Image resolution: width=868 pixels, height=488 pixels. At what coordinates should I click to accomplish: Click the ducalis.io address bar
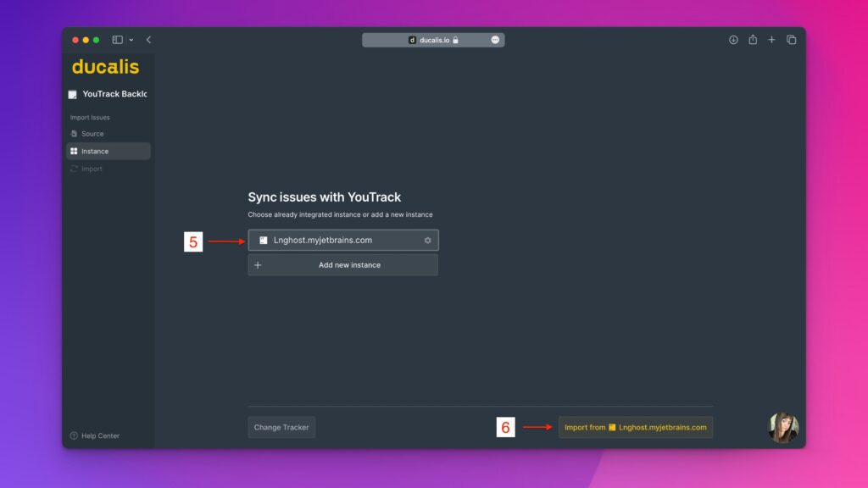[x=434, y=39]
